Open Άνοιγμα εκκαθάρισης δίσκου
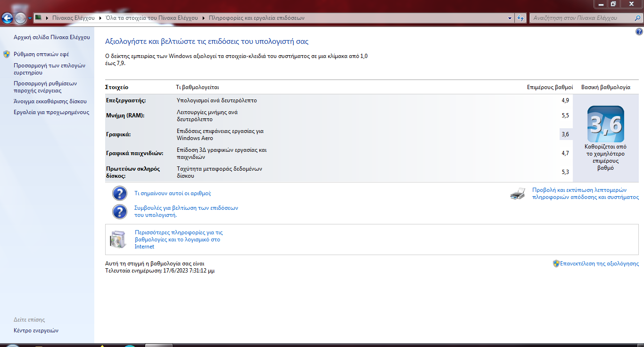The height and width of the screenshot is (347, 644). tap(50, 101)
